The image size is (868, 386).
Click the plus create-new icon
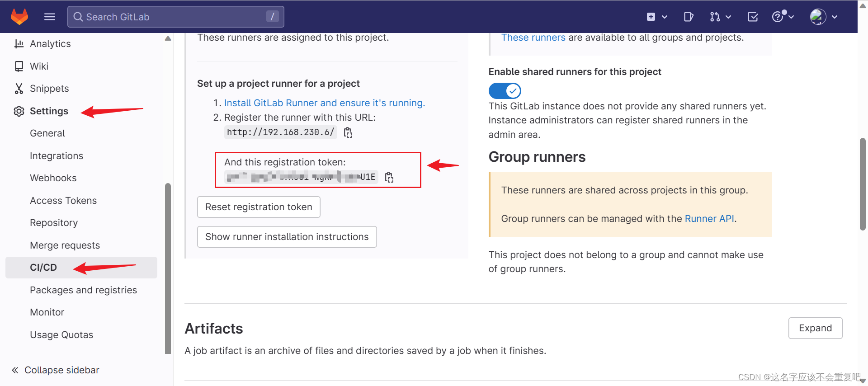[651, 17]
